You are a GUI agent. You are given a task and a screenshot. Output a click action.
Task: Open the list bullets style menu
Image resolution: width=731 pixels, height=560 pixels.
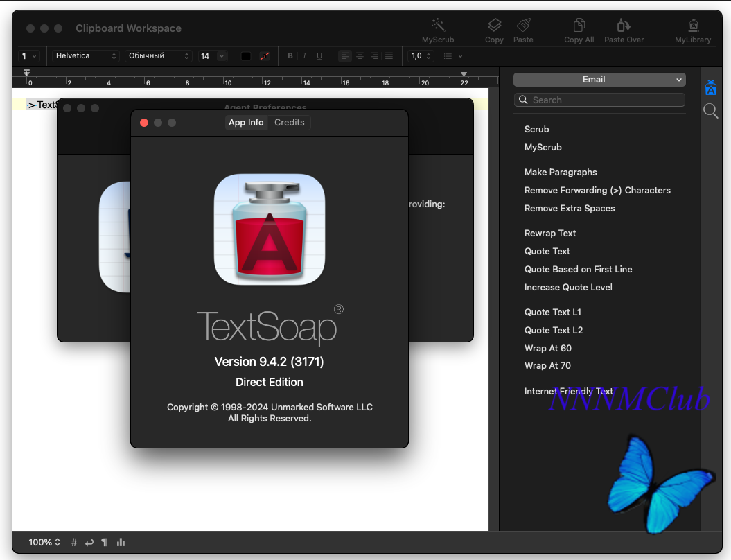tap(452, 56)
